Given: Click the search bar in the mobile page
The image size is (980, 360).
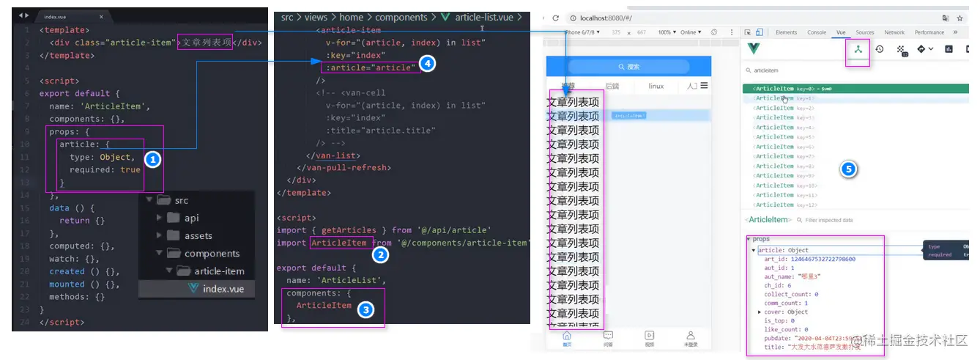Looking at the screenshot, I should [628, 67].
